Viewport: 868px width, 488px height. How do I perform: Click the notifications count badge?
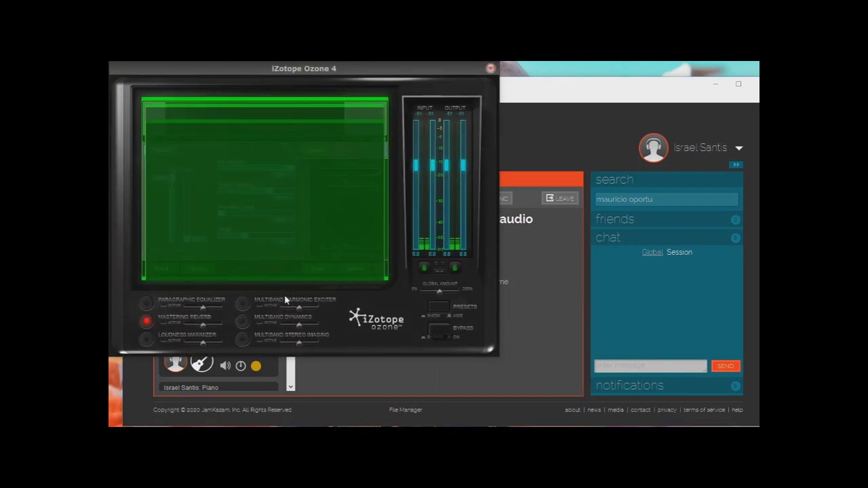[x=736, y=386]
